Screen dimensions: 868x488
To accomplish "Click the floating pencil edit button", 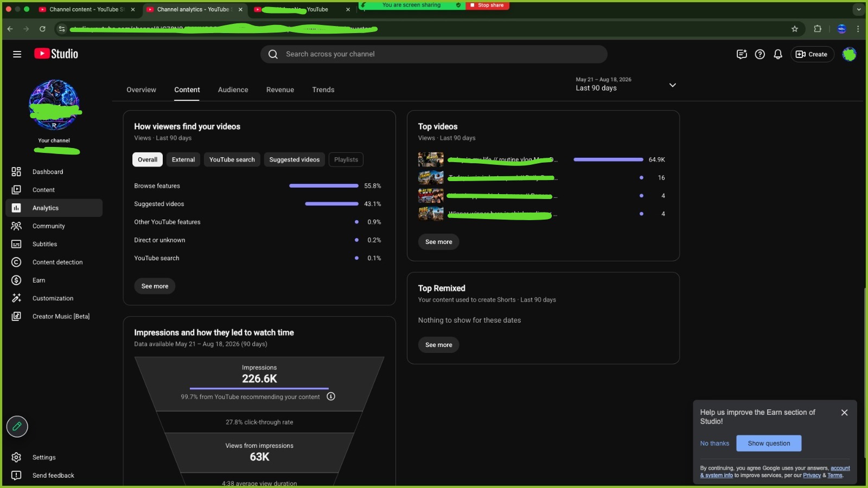I will [17, 426].
